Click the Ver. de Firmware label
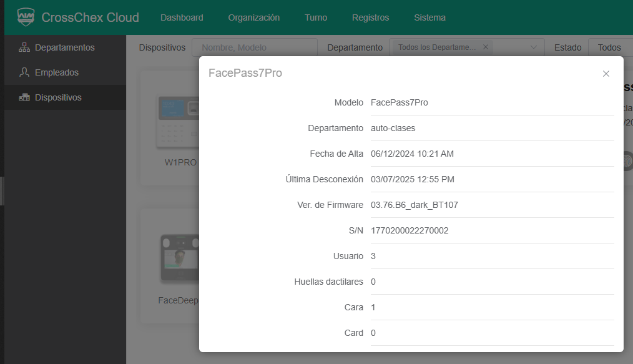Viewport: 633px width, 364px height. point(330,205)
